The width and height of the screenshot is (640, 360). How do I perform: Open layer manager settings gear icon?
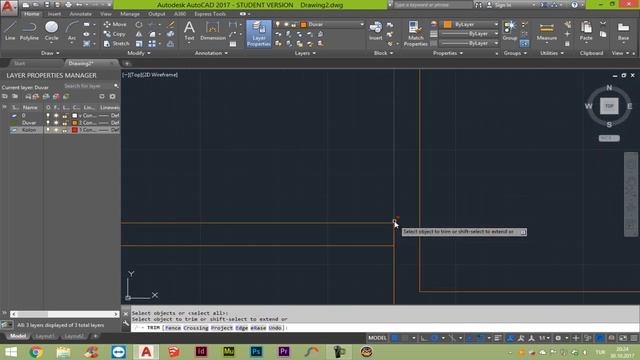(x=112, y=96)
